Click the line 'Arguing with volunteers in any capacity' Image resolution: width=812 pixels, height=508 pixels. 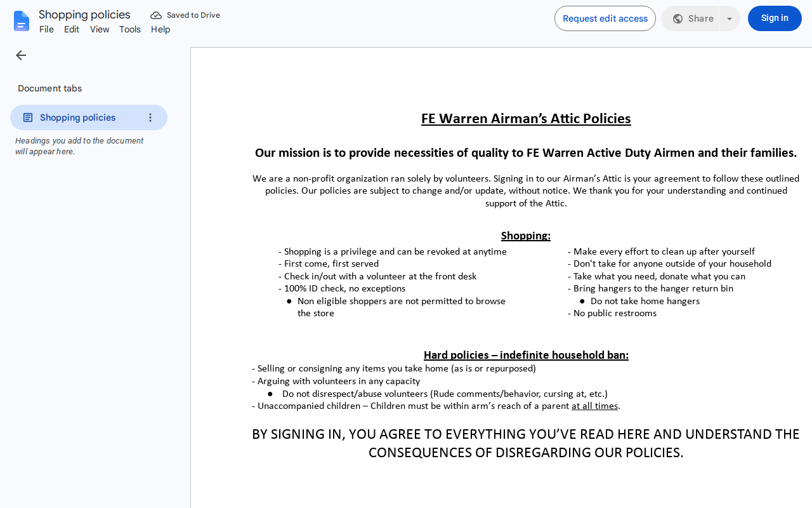coord(336,381)
